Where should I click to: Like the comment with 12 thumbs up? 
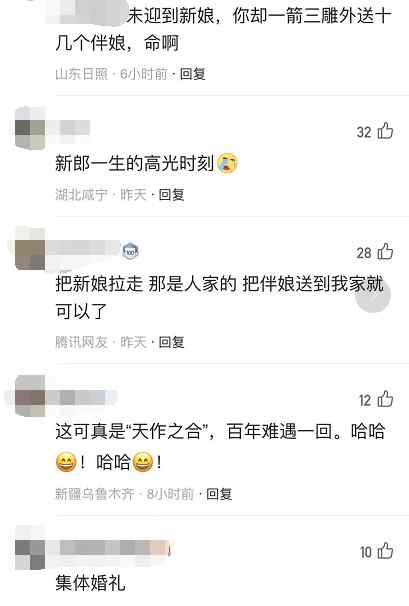click(385, 399)
